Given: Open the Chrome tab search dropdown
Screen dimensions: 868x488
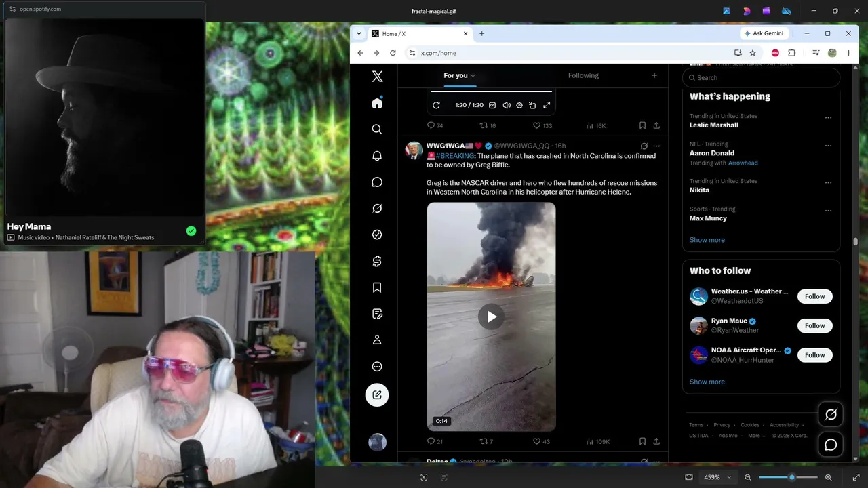Looking at the screenshot, I should pyautogui.click(x=359, y=33).
